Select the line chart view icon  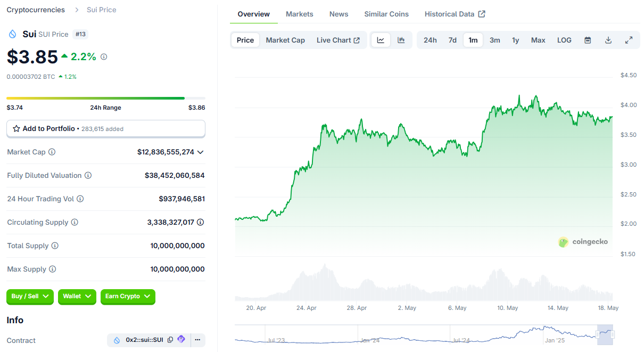381,40
